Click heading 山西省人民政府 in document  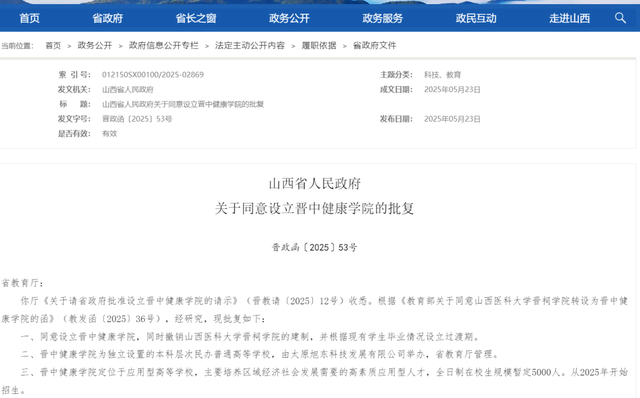pyautogui.click(x=315, y=184)
